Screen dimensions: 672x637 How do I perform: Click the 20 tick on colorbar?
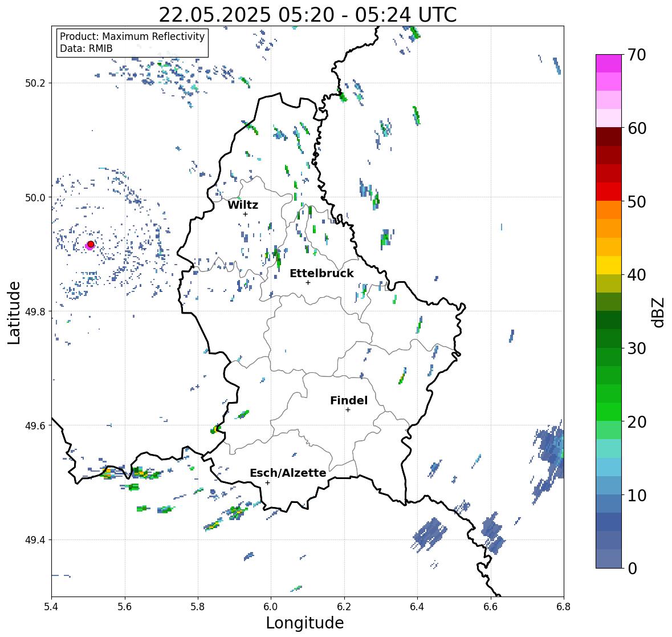[637, 422]
